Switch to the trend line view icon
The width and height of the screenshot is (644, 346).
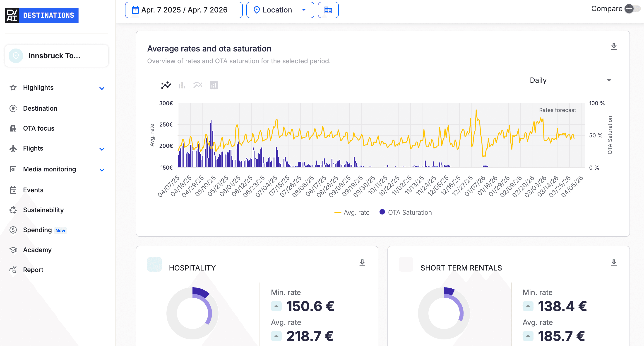[198, 85]
